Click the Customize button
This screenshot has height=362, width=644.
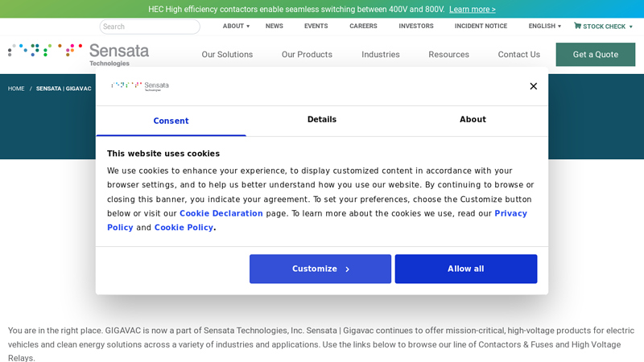point(320,269)
